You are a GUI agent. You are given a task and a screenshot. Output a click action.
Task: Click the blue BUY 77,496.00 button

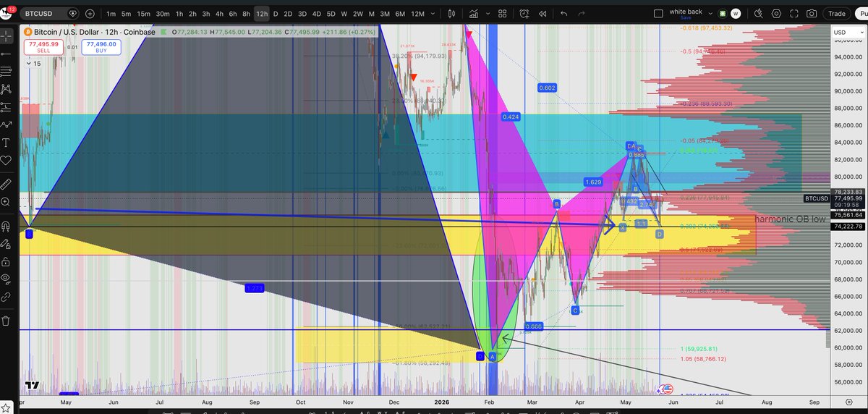[103, 48]
